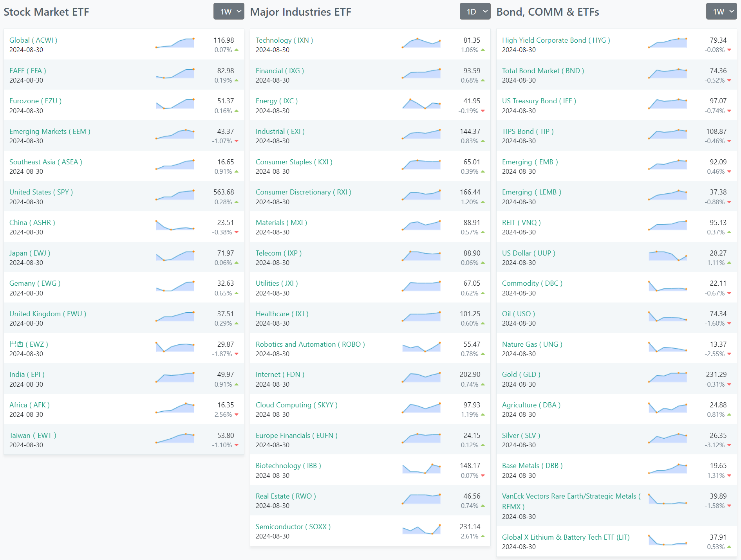The width and height of the screenshot is (741, 560).
Task: Open Internet ( FDN ) industry link
Action: (280, 375)
